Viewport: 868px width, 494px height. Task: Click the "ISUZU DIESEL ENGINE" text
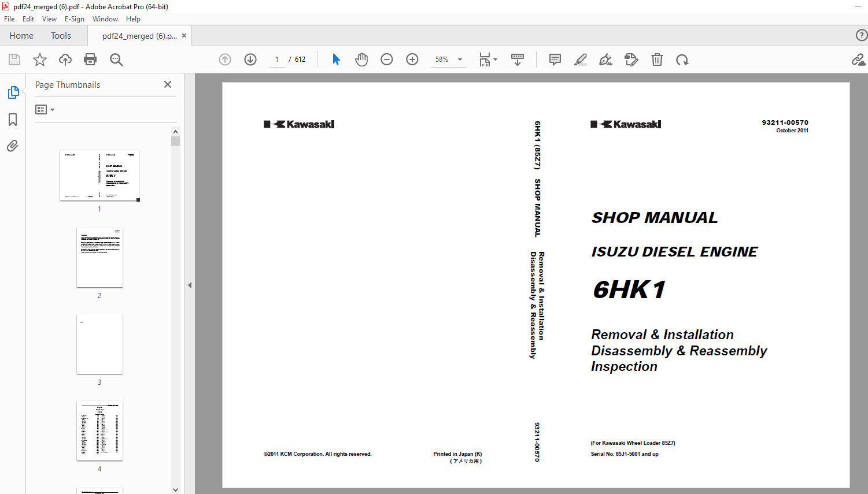pyautogui.click(x=674, y=252)
